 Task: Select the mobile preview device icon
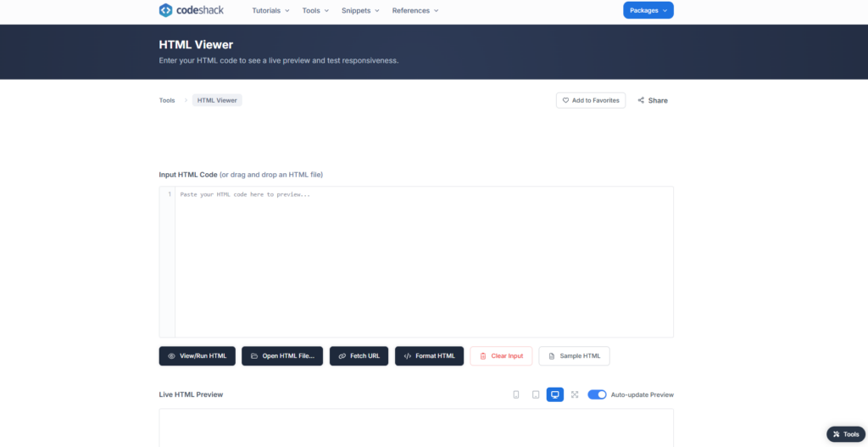click(516, 394)
